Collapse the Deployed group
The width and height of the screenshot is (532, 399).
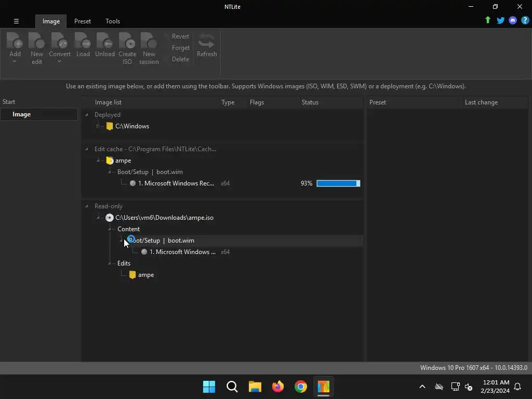click(x=87, y=115)
